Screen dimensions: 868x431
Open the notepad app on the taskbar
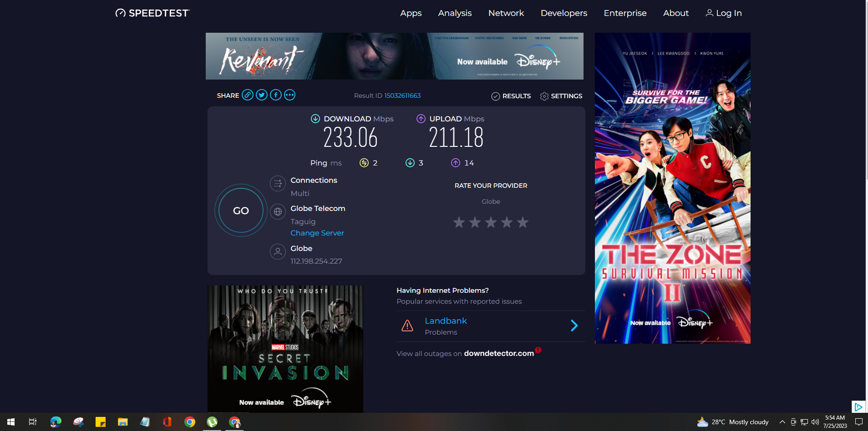pyautogui.click(x=145, y=422)
